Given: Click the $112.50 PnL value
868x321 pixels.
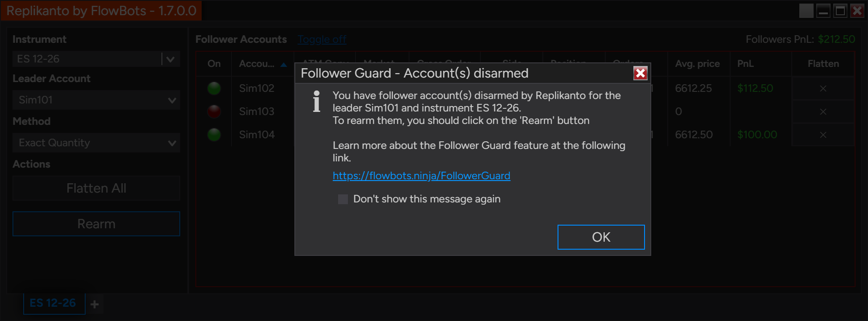Looking at the screenshot, I should point(755,88).
